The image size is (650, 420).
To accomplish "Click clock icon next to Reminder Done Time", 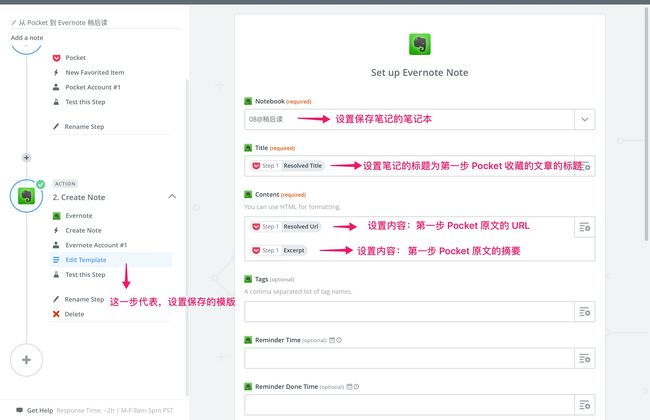I will 357,387.
